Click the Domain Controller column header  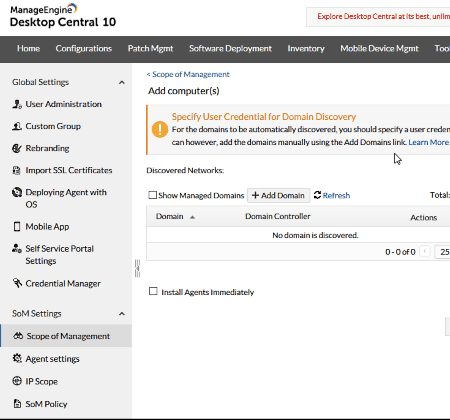click(278, 216)
